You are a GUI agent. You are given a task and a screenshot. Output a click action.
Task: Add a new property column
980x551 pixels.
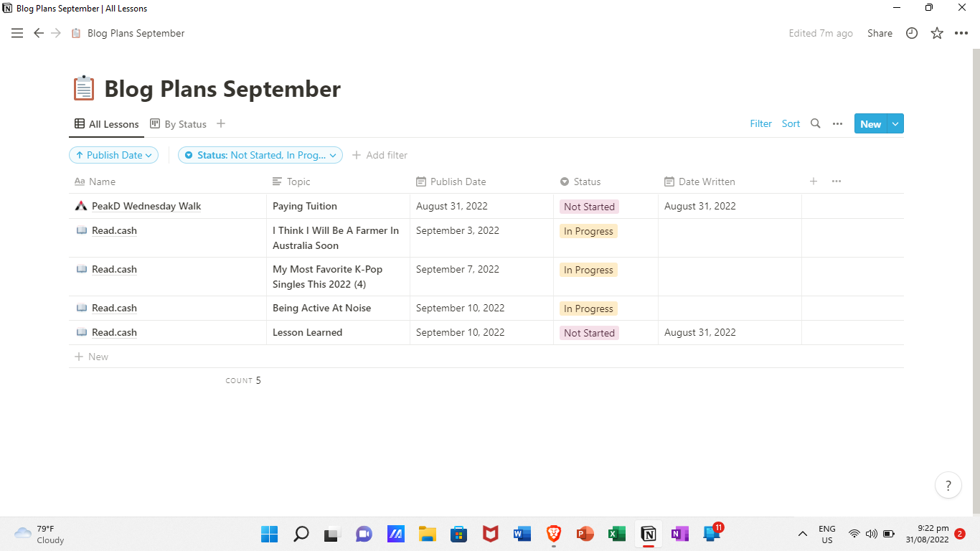coord(814,182)
